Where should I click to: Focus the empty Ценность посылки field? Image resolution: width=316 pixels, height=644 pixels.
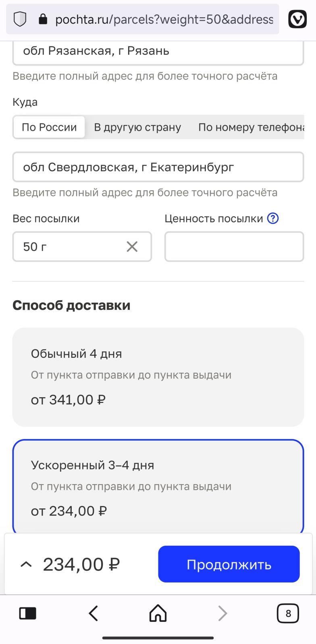(234, 246)
